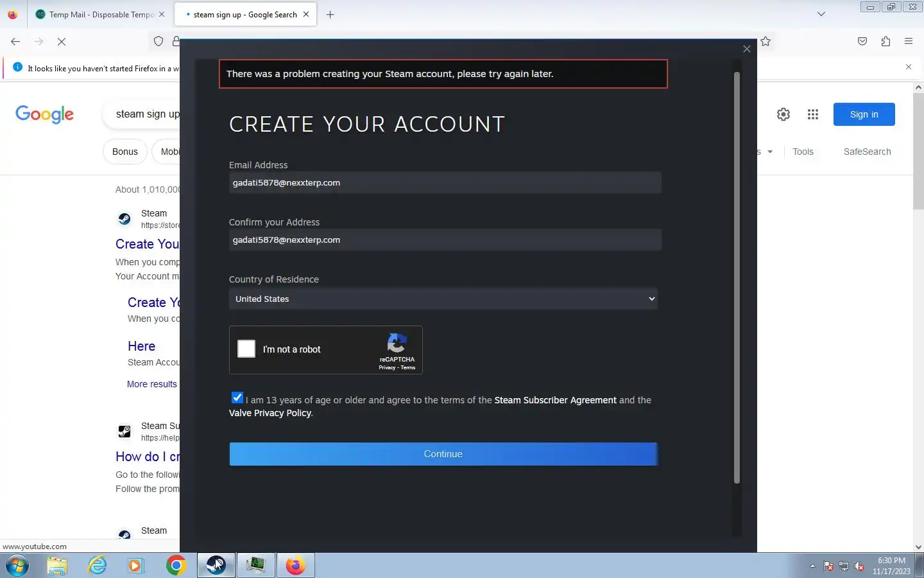Click the blue Continue button

click(443, 454)
